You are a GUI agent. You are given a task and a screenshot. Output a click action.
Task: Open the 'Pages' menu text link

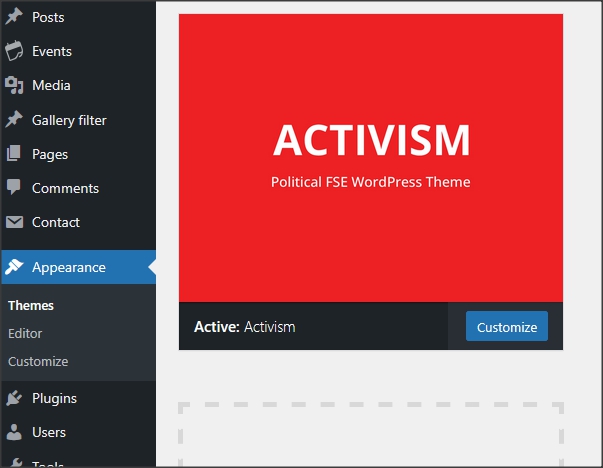pos(50,154)
